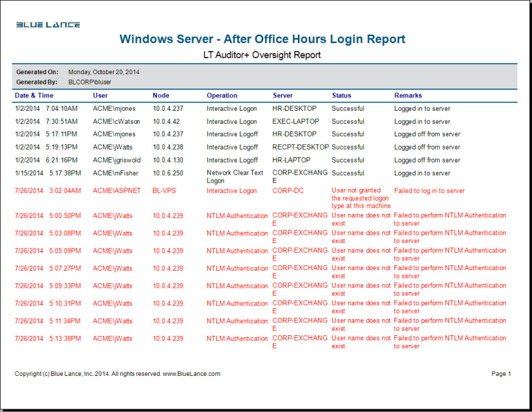Click the Page 1 indicator
532x412 pixels.
501,374
